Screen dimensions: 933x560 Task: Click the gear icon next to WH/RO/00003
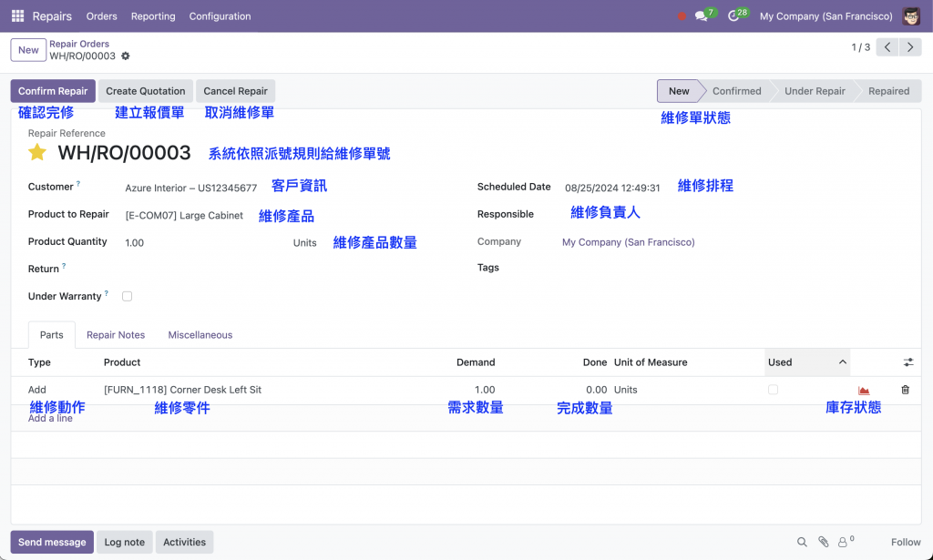pos(126,56)
